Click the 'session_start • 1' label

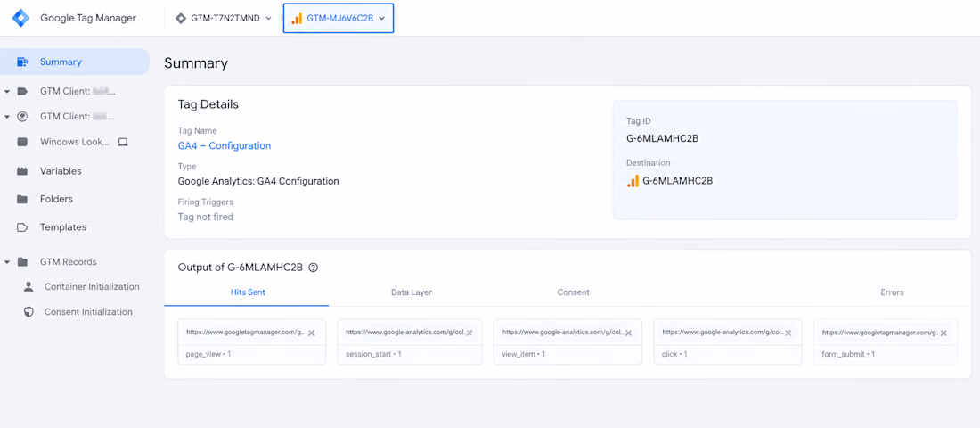click(373, 354)
